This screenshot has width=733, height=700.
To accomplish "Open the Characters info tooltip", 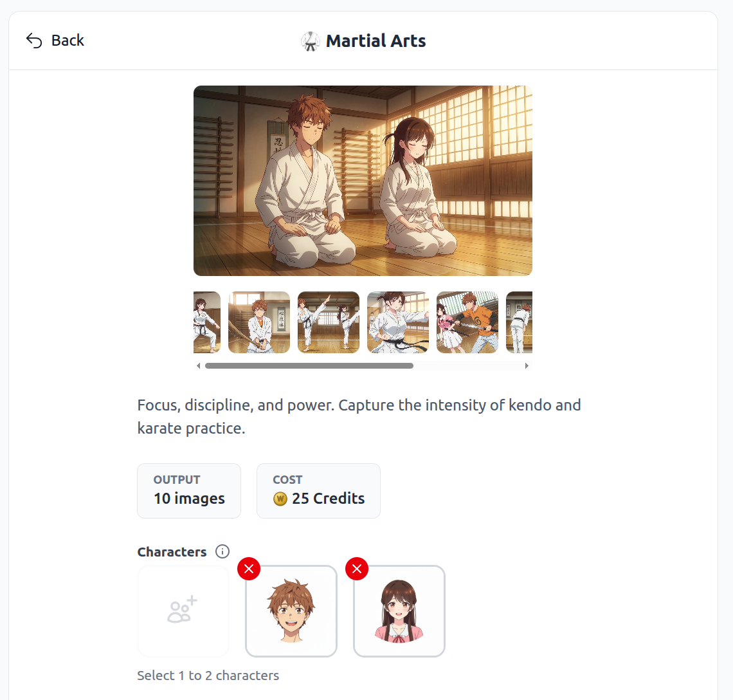I will click(222, 551).
